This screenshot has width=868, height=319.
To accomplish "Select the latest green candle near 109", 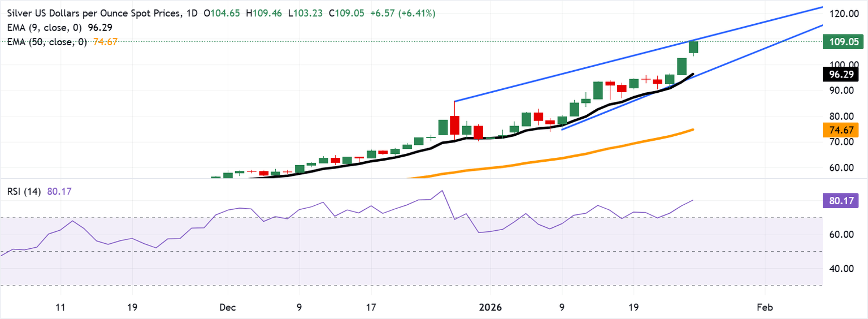I will coord(693,48).
